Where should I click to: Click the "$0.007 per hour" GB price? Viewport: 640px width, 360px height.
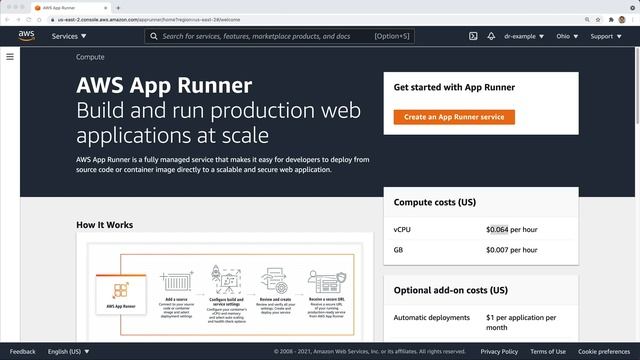pos(511,250)
